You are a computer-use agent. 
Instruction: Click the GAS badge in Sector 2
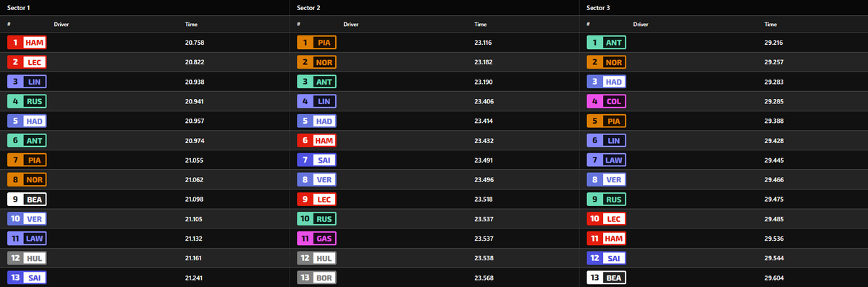[316, 239]
